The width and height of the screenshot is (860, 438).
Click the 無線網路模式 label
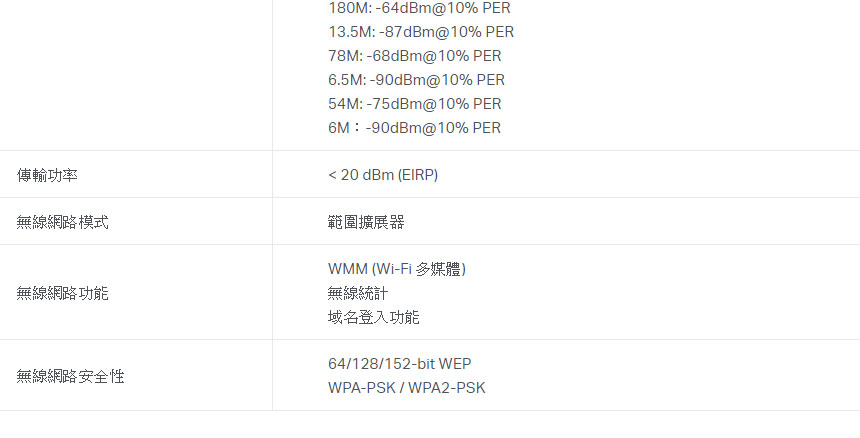pyautogui.click(x=63, y=222)
